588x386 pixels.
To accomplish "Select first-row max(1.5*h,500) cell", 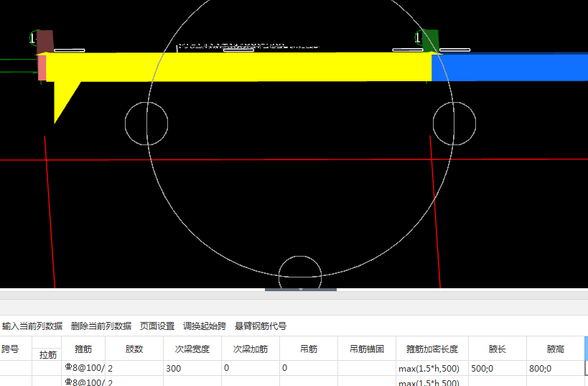I will click(x=432, y=368).
